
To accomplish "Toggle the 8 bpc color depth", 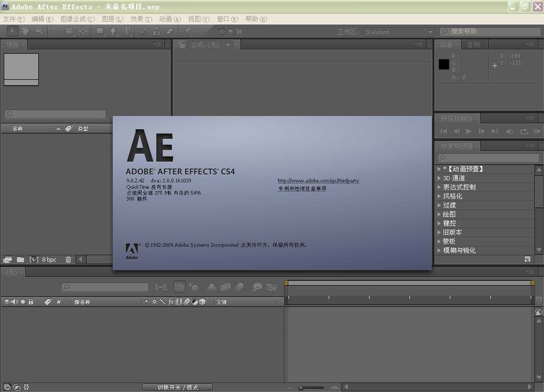I will [x=49, y=260].
